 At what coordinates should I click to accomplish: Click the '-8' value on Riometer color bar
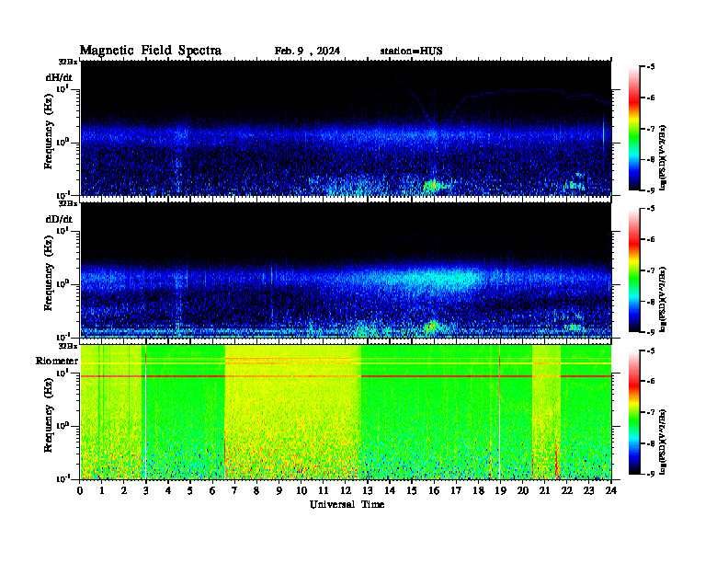[651, 443]
